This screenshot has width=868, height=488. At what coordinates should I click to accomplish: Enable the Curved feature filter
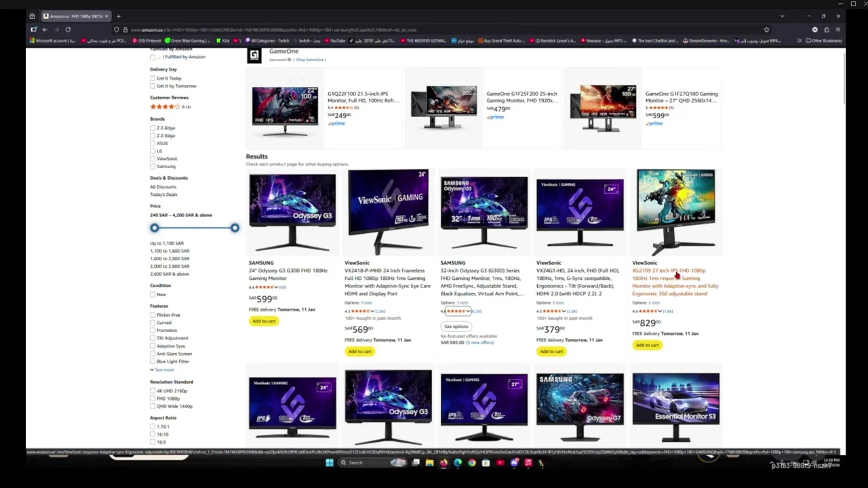pos(153,323)
